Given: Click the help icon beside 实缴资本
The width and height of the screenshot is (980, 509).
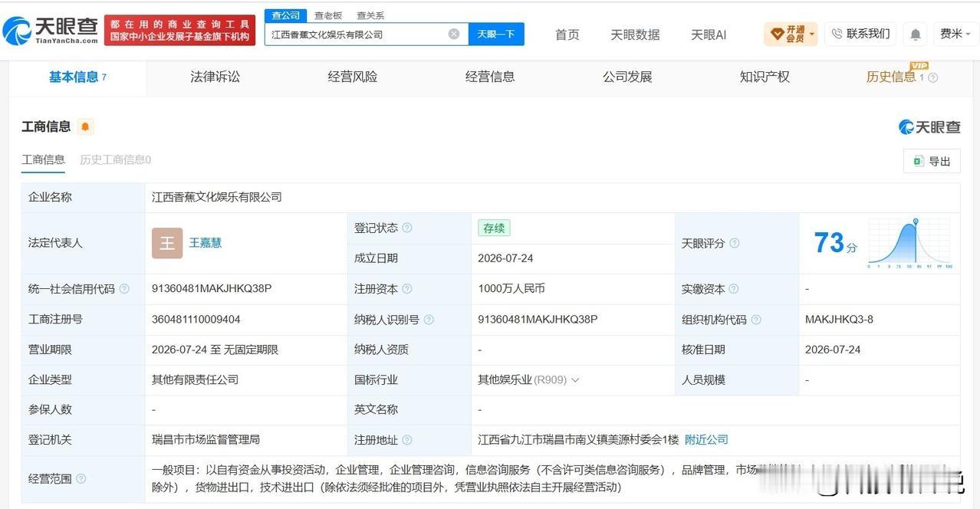Looking at the screenshot, I should 733,289.
